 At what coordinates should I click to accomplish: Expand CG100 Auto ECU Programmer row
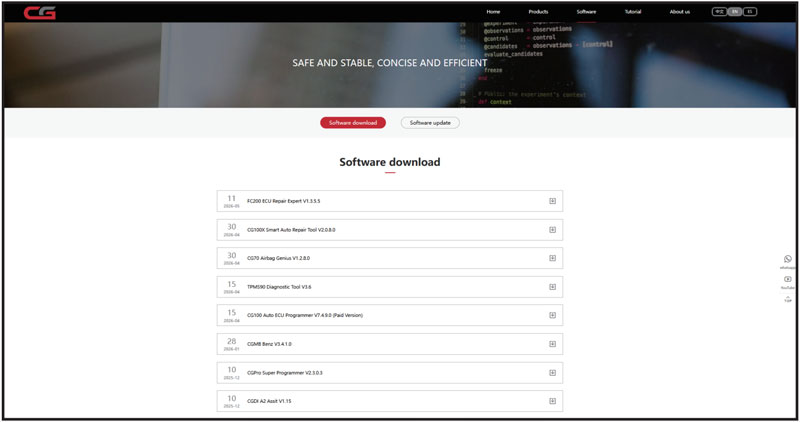tap(553, 315)
